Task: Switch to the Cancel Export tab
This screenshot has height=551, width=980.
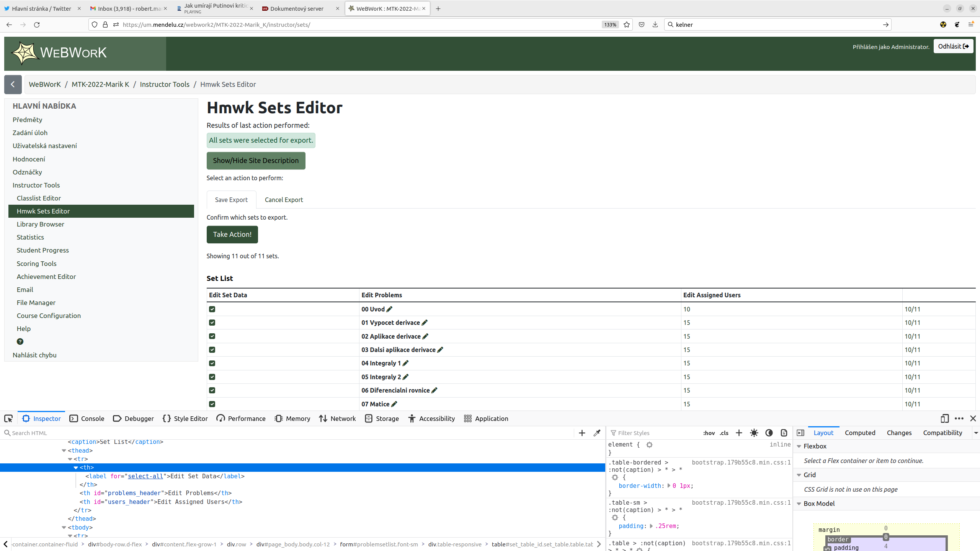Action: (x=283, y=199)
